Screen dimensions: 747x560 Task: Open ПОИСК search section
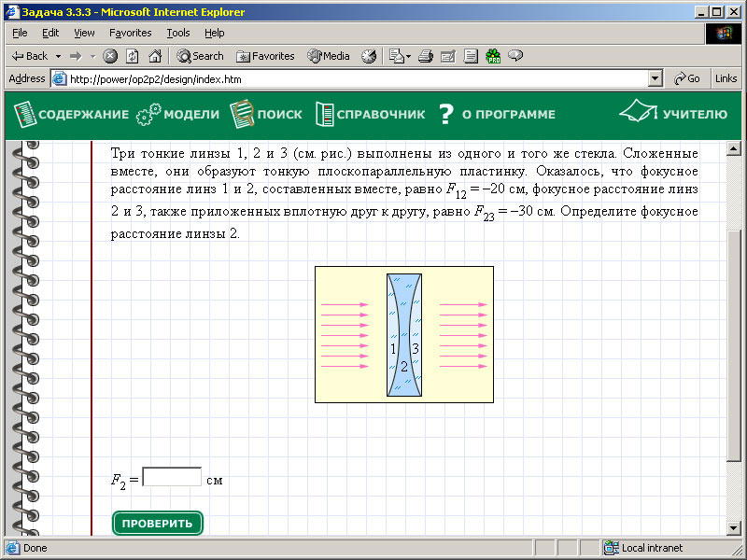pyautogui.click(x=266, y=114)
